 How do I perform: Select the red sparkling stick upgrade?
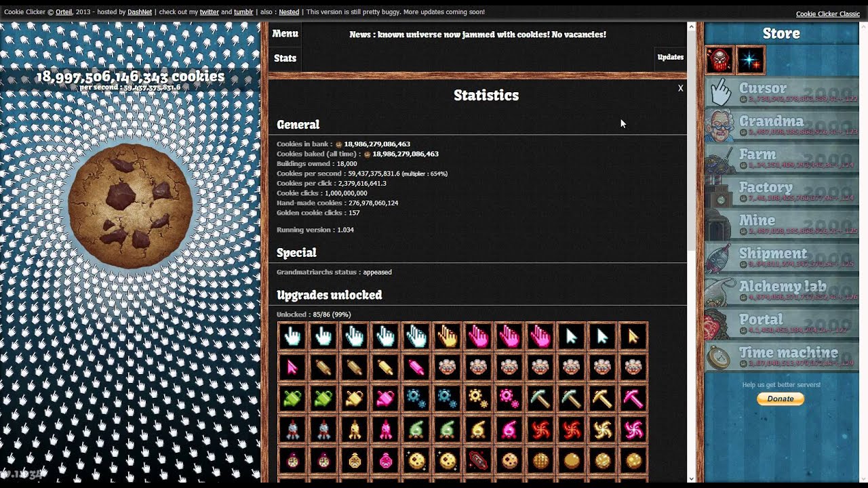[478, 461]
